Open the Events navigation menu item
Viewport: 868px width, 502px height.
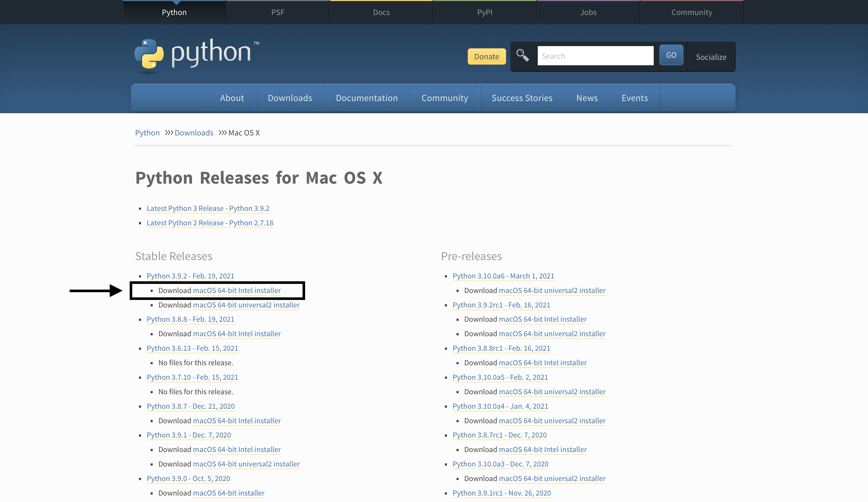[635, 98]
